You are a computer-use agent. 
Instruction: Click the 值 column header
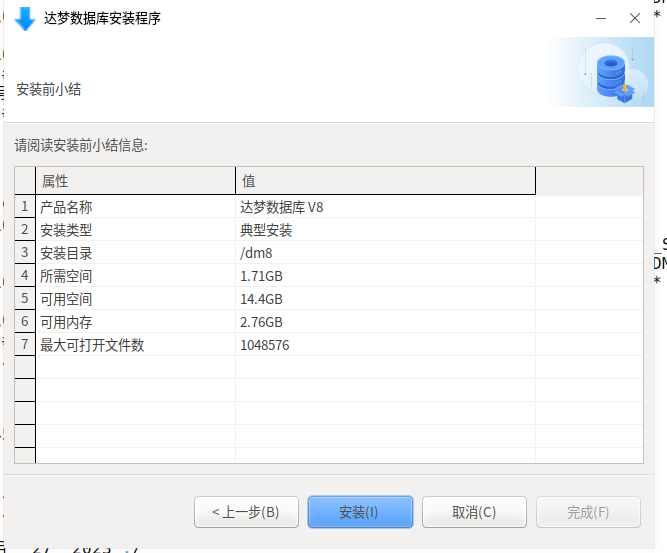tap(385, 181)
